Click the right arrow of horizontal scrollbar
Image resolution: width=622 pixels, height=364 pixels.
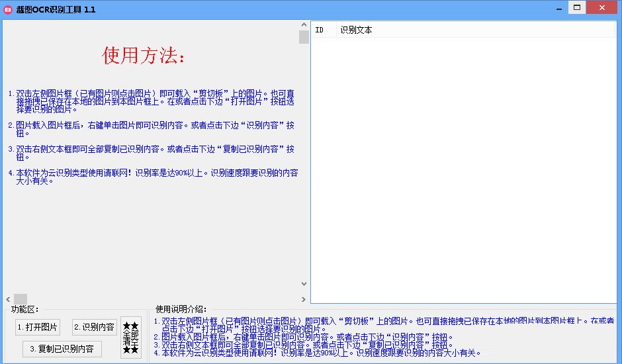pyautogui.click(x=304, y=299)
